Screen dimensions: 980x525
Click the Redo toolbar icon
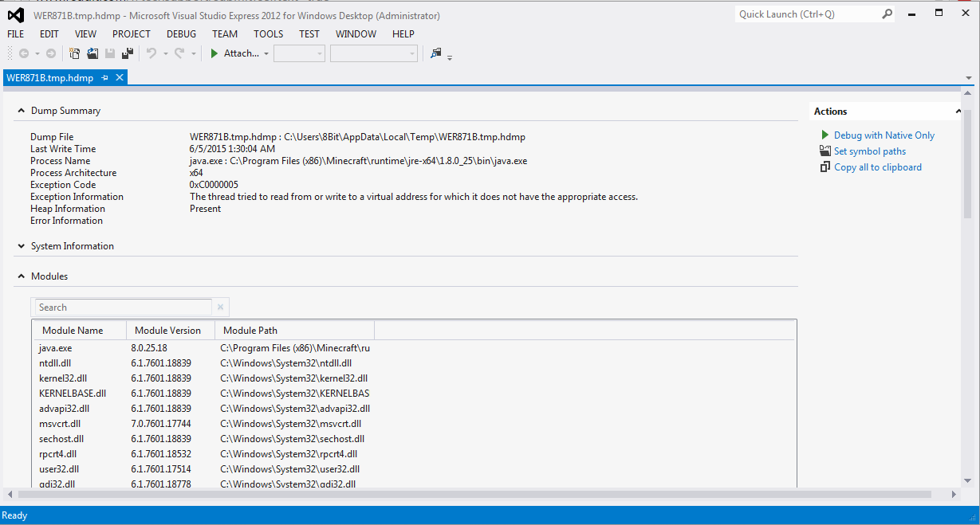click(179, 53)
